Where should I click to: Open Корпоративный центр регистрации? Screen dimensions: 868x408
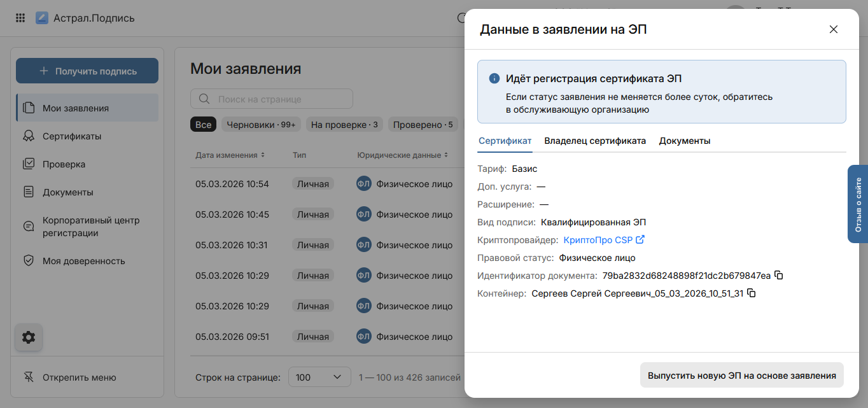(x=90, y=227)
